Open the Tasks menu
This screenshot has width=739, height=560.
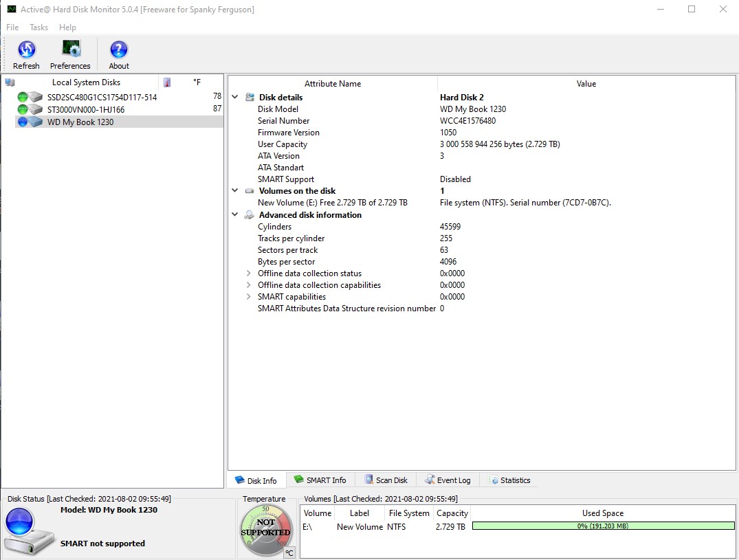click(38, 27)
